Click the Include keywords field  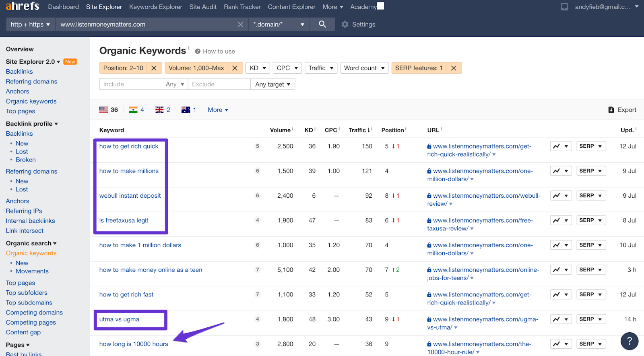tap(131, 84)
